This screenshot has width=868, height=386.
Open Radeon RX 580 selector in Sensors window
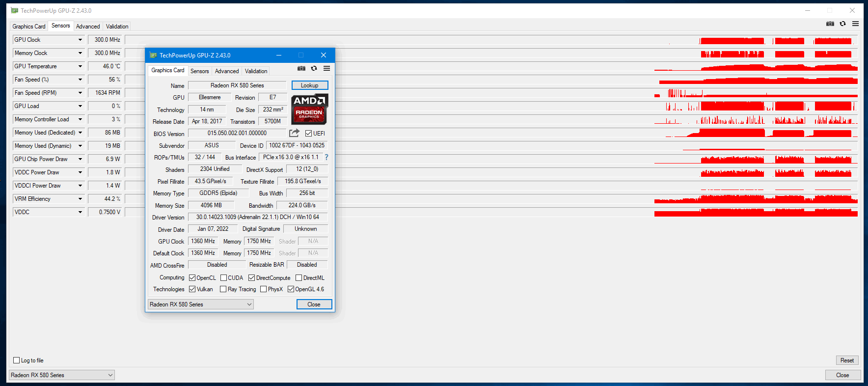[61, 375]
